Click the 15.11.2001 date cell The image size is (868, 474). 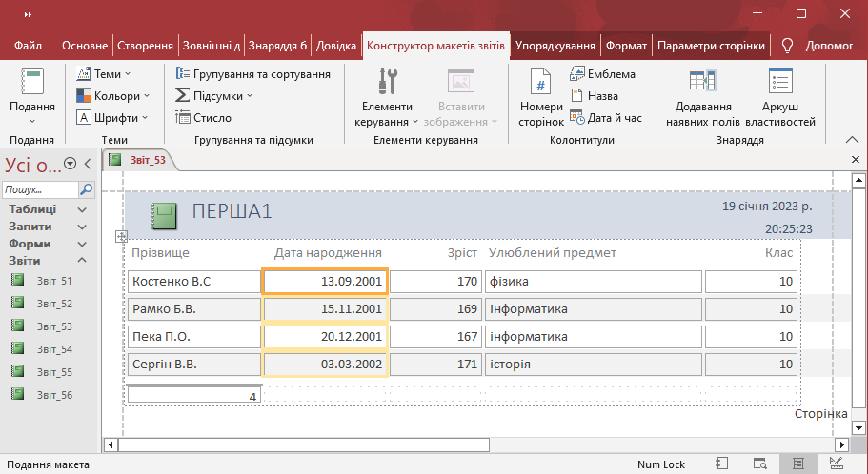tap(325, 309)
